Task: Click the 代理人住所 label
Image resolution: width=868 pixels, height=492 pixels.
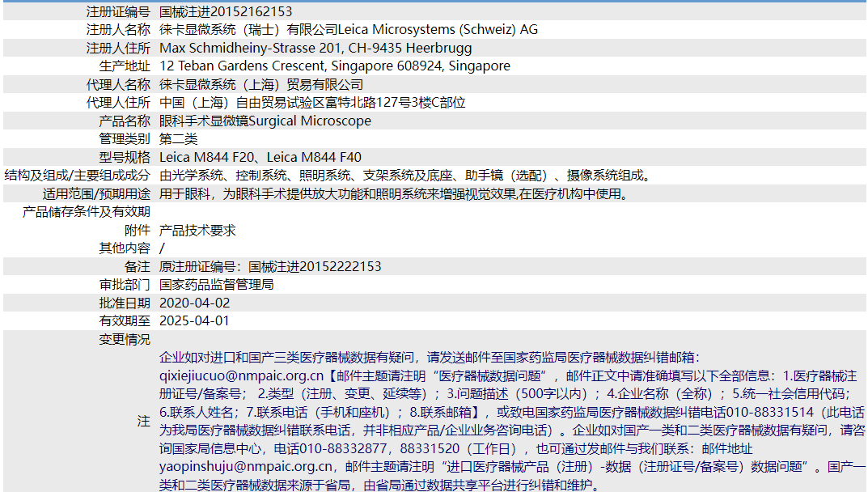Action: [118, 103]
